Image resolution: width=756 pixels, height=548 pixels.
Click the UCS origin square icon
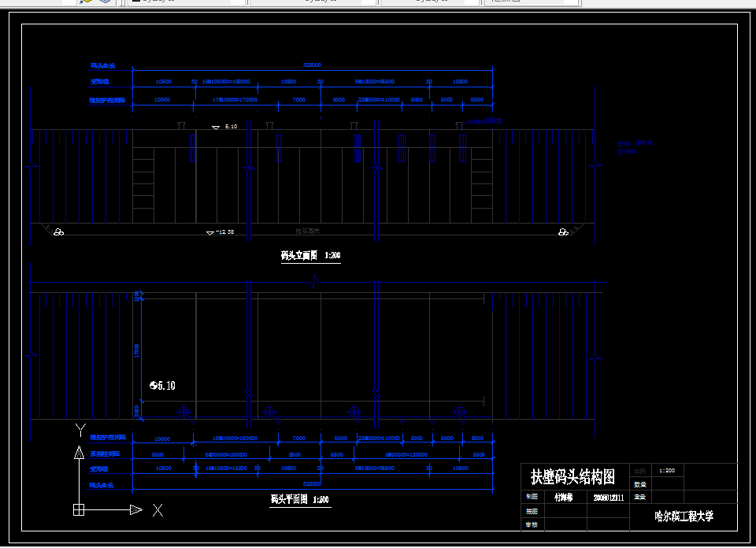[x=79, y=510]
